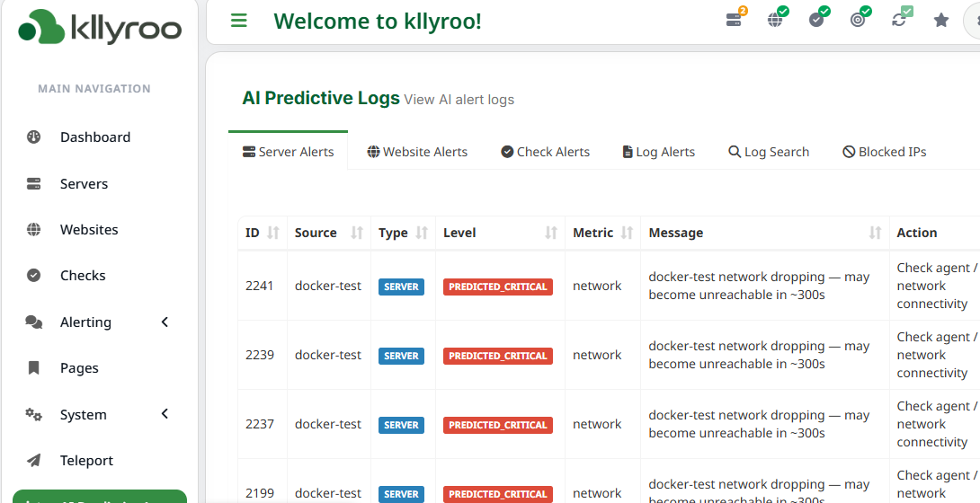Click SERVER badge in row 2241

(401, 287)
